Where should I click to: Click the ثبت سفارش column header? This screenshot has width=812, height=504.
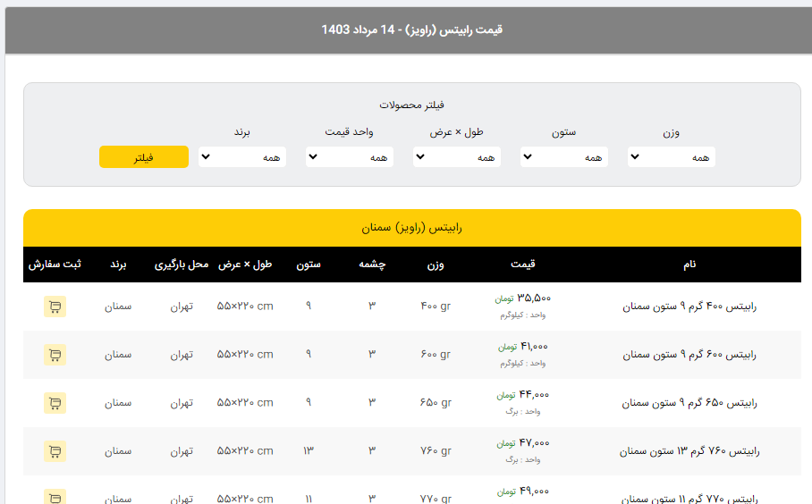point(55,265)
